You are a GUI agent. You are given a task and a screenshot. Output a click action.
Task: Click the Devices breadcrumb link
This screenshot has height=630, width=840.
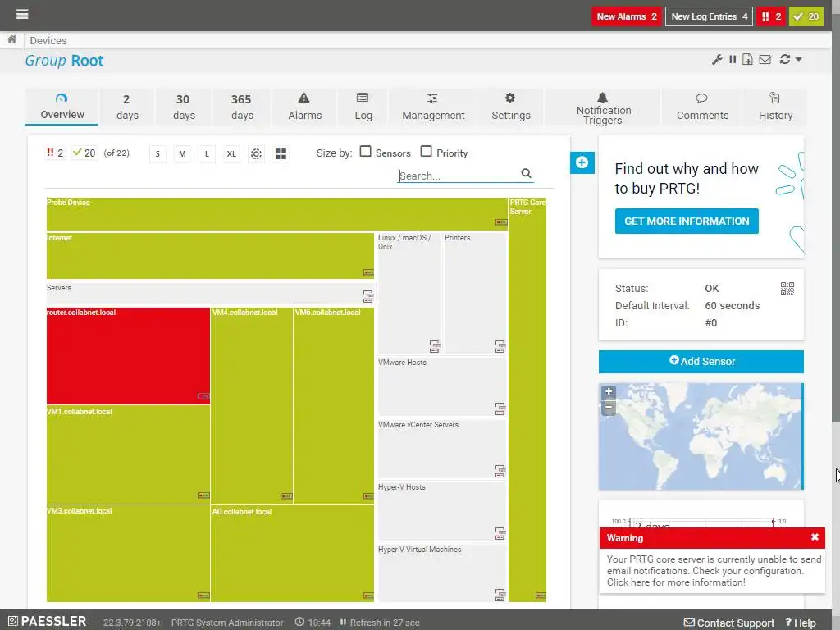pyautogui.click(x=48, y=41)
